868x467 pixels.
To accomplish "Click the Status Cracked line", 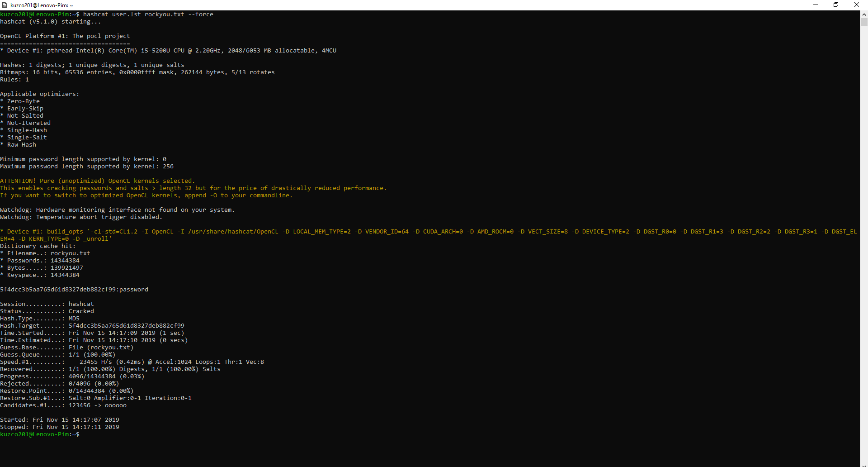I will pos(47,311).
